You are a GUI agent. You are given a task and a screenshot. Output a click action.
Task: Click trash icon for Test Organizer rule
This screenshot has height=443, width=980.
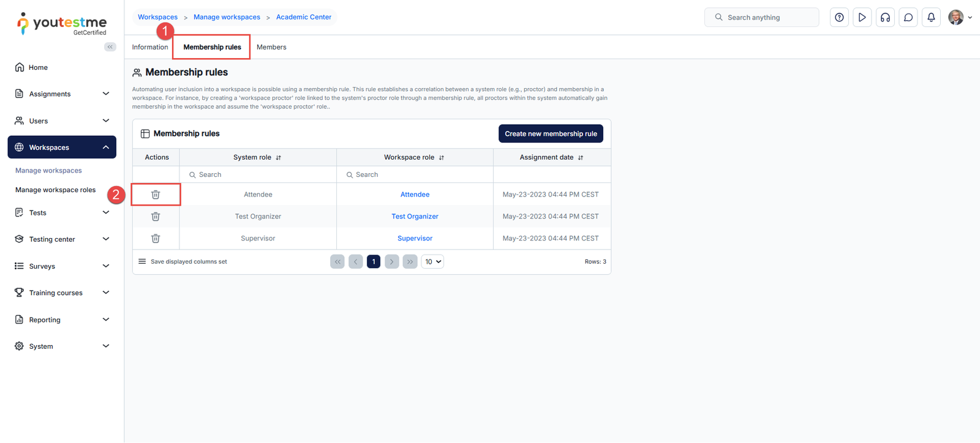tap(156, 217)
